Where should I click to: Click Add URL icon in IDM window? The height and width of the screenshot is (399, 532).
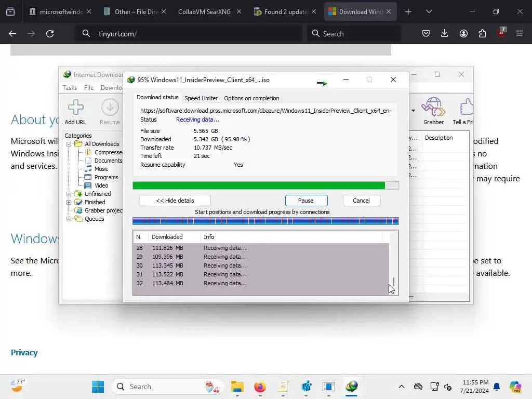pos(75,112)
